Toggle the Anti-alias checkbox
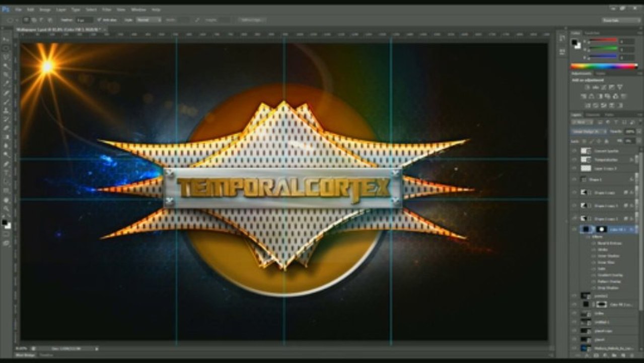 [x=99, y=20]
